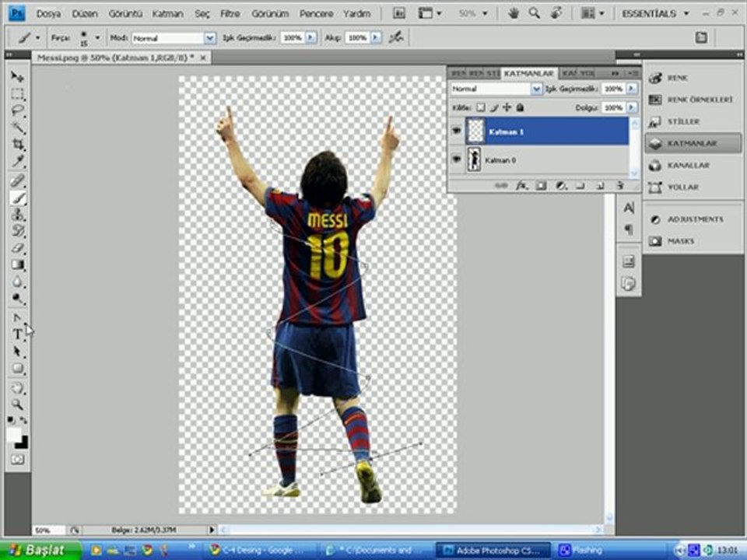Screen dimensions: 747x560
Task: Click the layer style fx icon
Action: click(522, 186)
